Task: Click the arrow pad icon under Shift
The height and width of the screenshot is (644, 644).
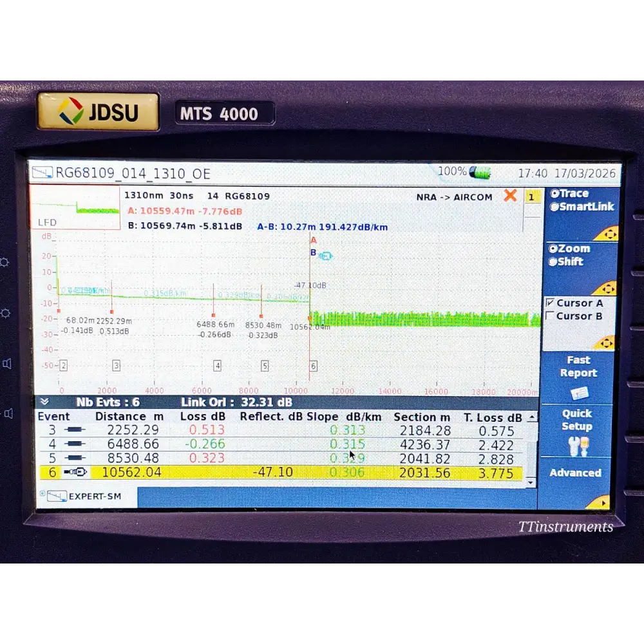Action: tap(607, 289)
